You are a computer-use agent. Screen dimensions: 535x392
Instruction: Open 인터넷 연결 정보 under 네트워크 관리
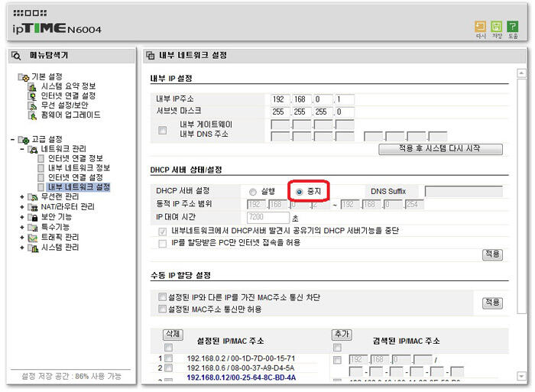[x=76, y=158]
